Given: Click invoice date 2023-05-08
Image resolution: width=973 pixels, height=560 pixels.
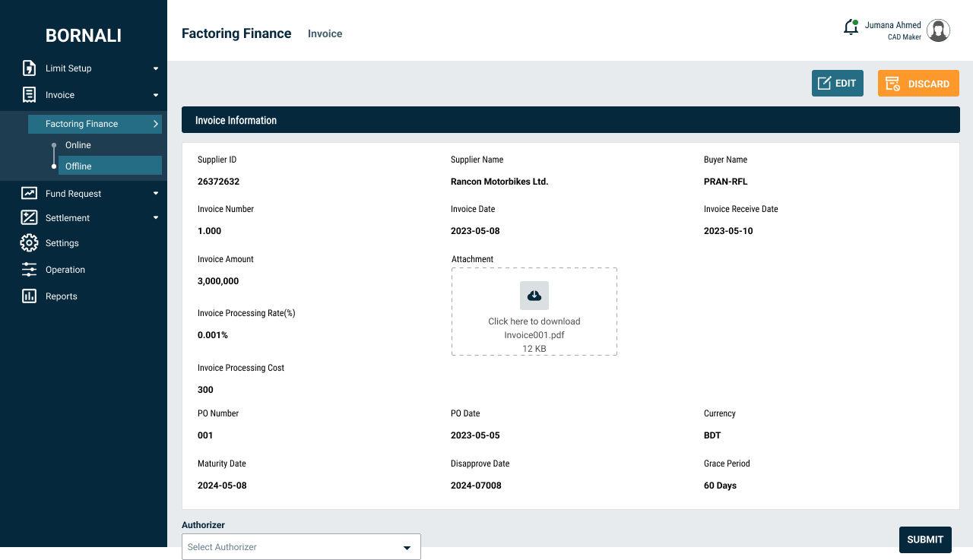Looking at the screenshot, I should [475, 231].
